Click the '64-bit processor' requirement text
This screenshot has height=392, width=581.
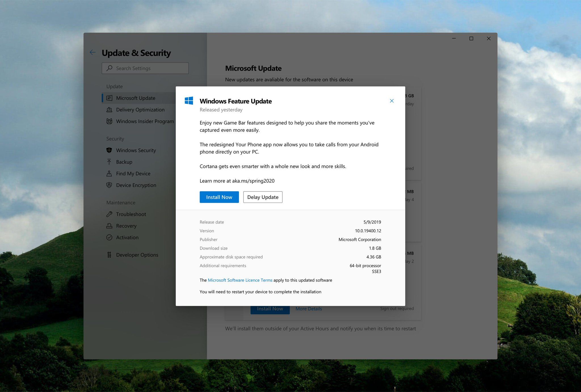click(365, 265)
